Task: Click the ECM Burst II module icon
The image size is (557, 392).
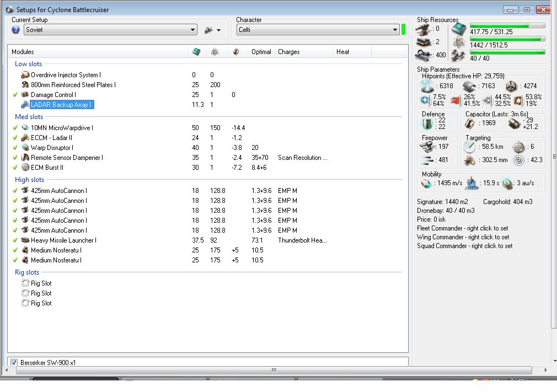Action: (x=25, y=168)
